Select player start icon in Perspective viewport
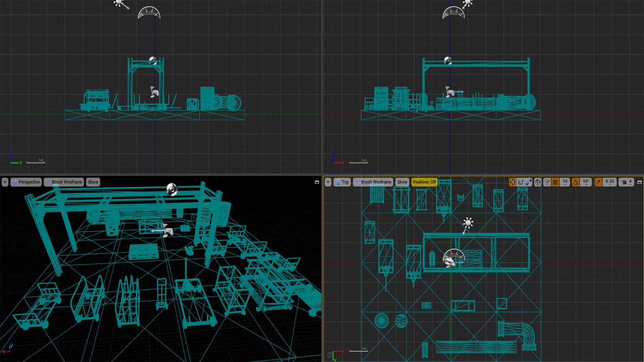 tap(168, 230)
